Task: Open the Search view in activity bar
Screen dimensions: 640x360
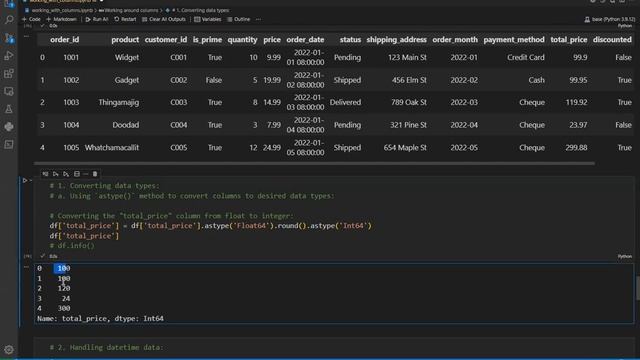Action: click(9, 20)
